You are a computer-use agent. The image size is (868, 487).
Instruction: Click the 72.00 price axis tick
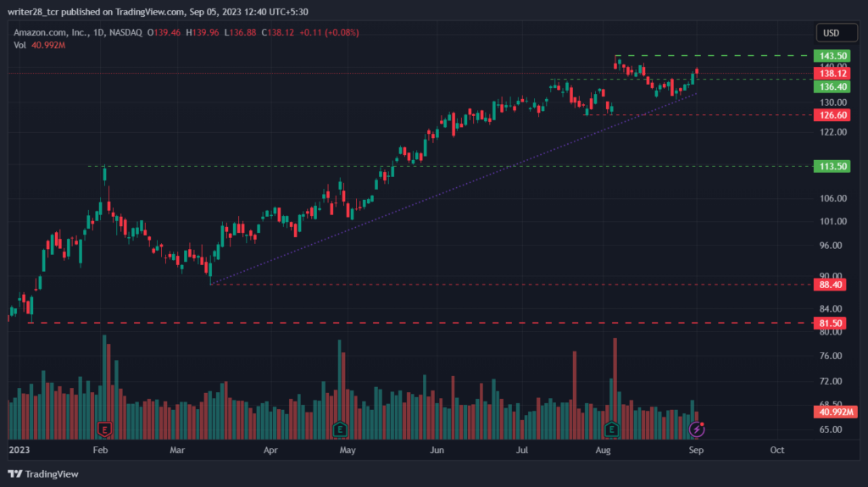[831, 381]
